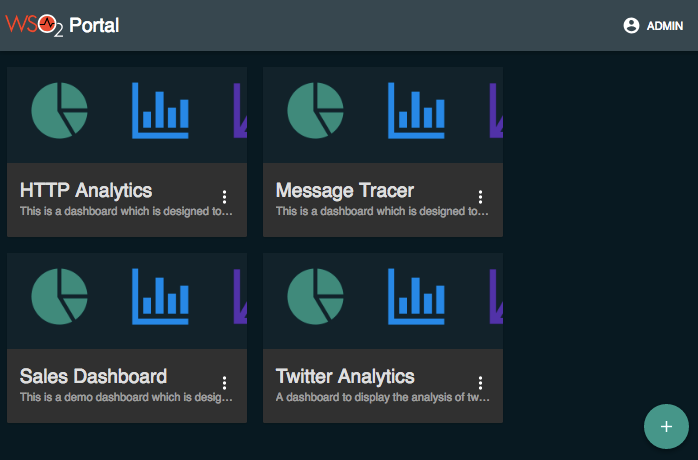
Task: Open Message Tracer options menu
Action: point(480,197)
